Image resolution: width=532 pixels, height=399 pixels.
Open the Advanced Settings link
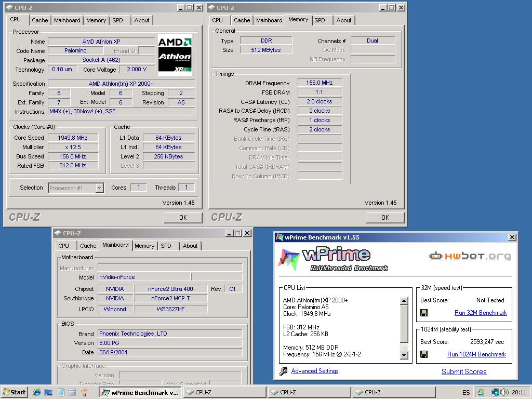pos(315,371)
